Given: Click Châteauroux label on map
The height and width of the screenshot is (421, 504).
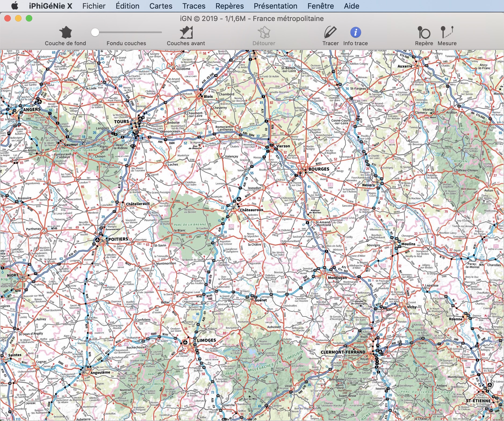Looking at the screenshot, I should click(251, 210).
